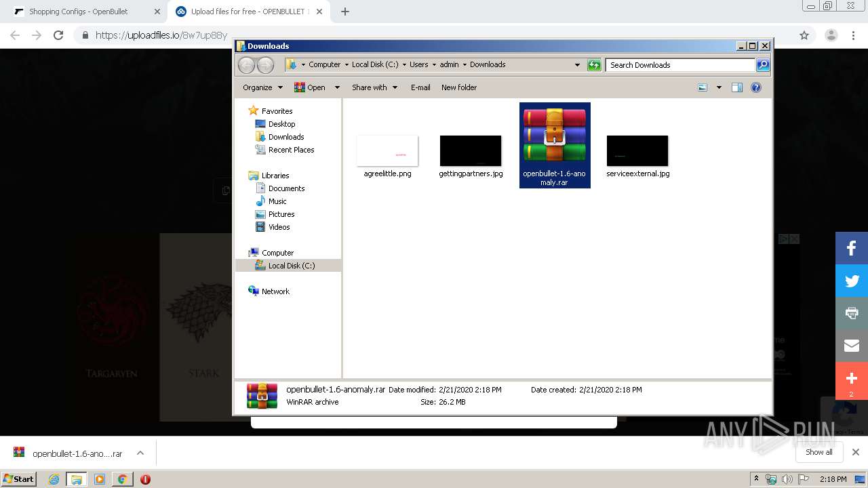Click the print share icon
The width and height of the screenshot is (868, 488).
[852, 313]
